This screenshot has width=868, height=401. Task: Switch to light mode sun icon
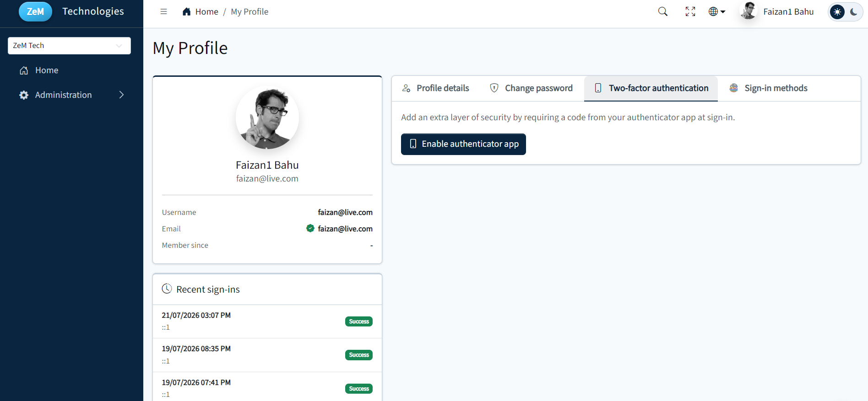[x=837, y=12]
